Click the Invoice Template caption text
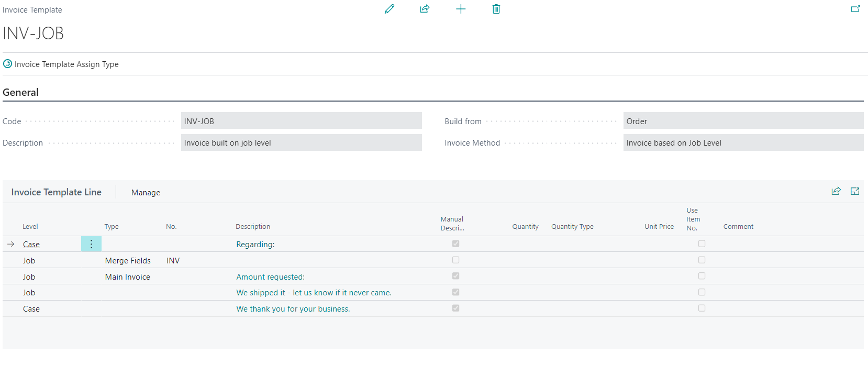This screenshot has width=868, height=365. point(32,10)
